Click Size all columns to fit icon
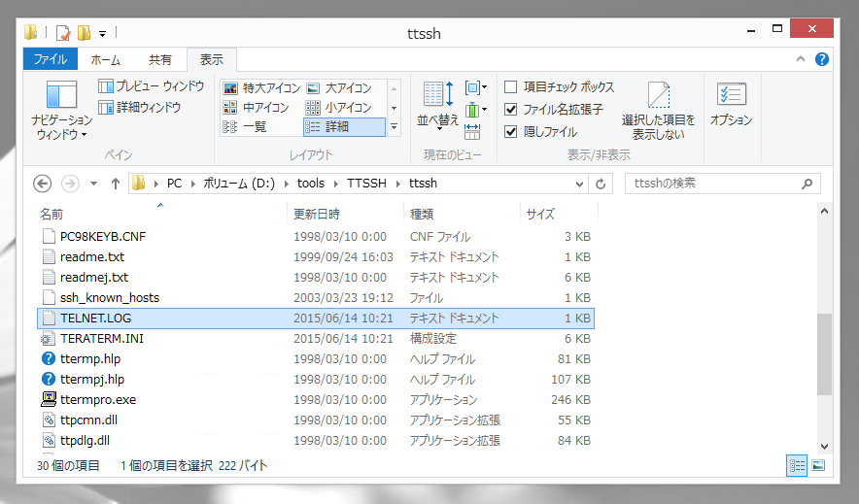The width and height of the screenshot is (859, 504). pyautogui.click(x=471, y=131)
